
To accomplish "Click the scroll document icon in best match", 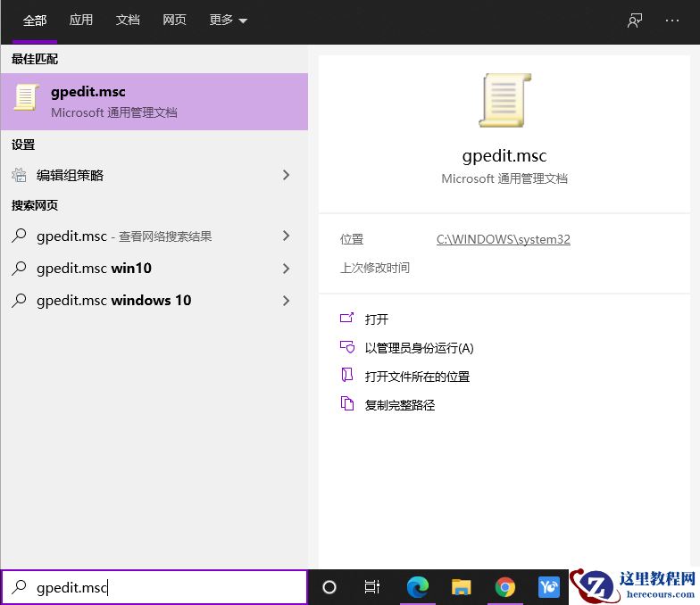I will 25,96.
